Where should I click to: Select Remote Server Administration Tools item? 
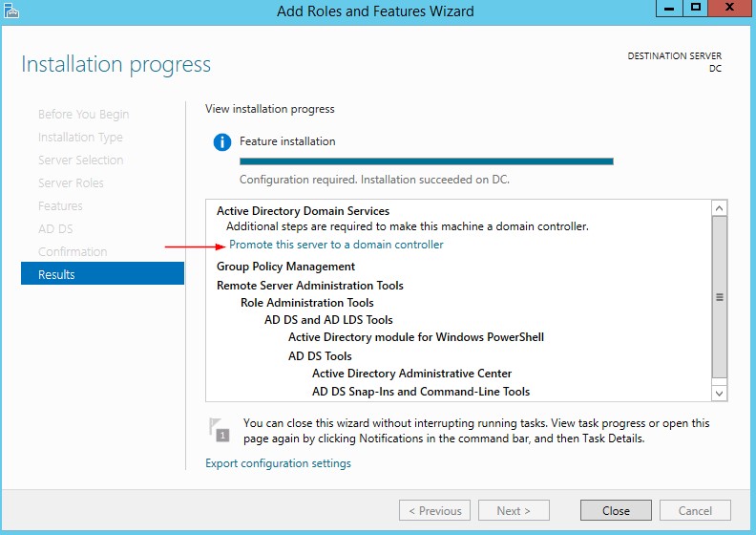tap(310, 285)
